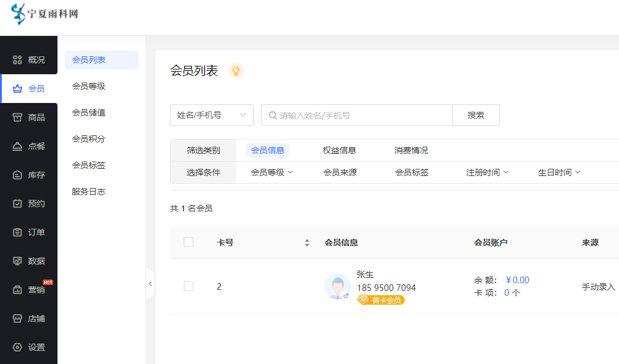Click the orange lightbulb tip icon
619x364 pixels.
click(x=236, y=71)
